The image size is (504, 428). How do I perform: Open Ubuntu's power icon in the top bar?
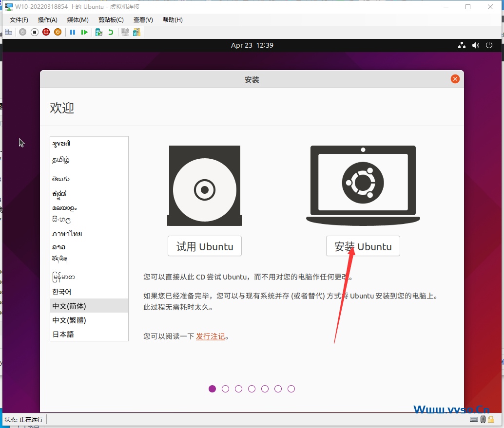coord(489,45)
